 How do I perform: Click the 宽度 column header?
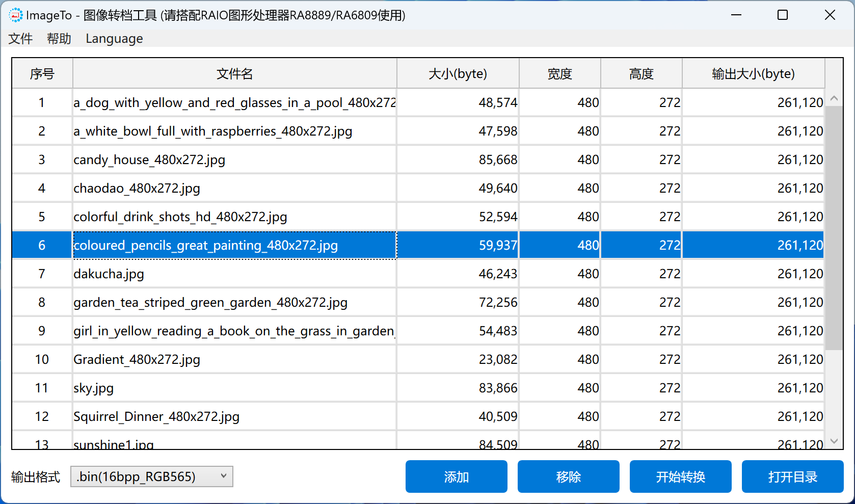click(559, 73)
